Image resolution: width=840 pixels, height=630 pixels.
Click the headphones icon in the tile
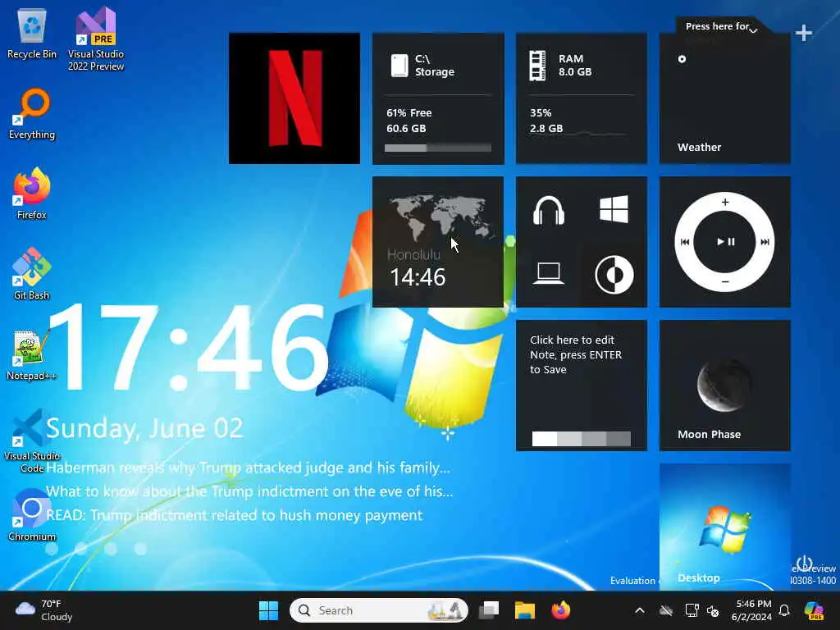pyautogui.click(x=549, y=209)
